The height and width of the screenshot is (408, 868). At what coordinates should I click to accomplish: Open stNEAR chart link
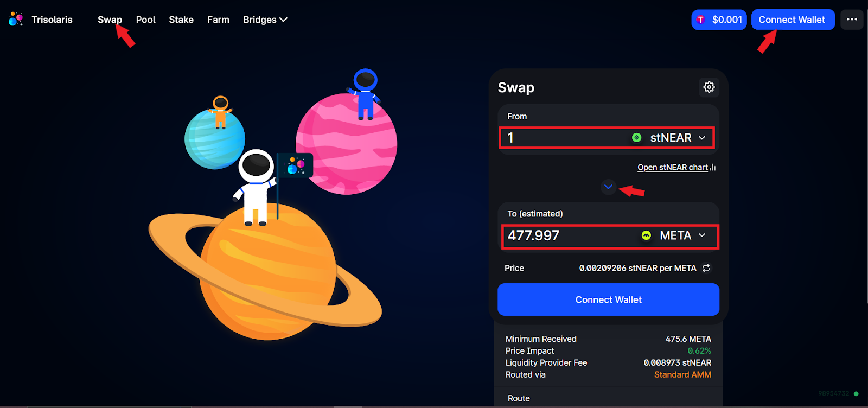pos(673,167)
